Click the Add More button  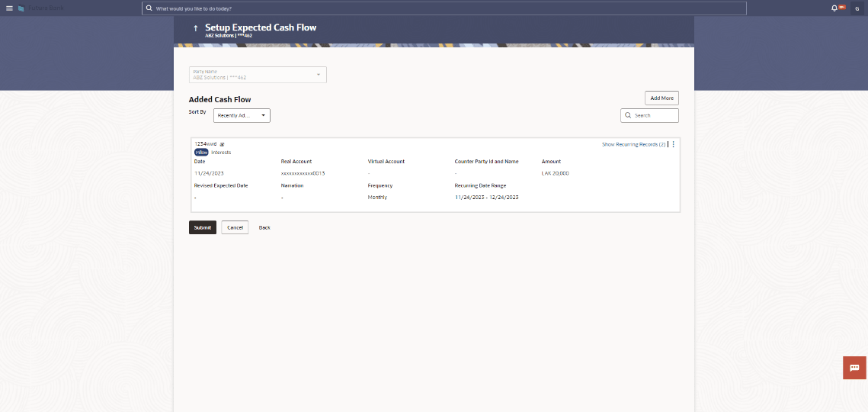pos(661,98)
